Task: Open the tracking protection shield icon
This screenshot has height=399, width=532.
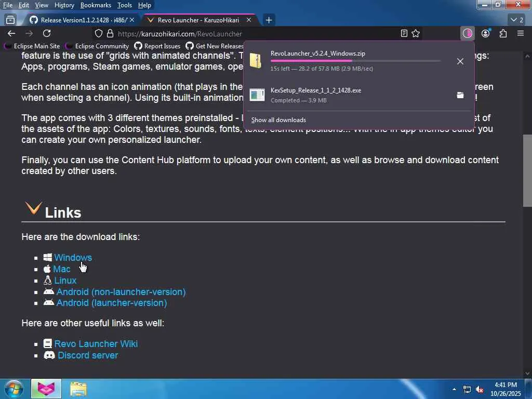Action: pyautogui.click(x=98, y=34)
